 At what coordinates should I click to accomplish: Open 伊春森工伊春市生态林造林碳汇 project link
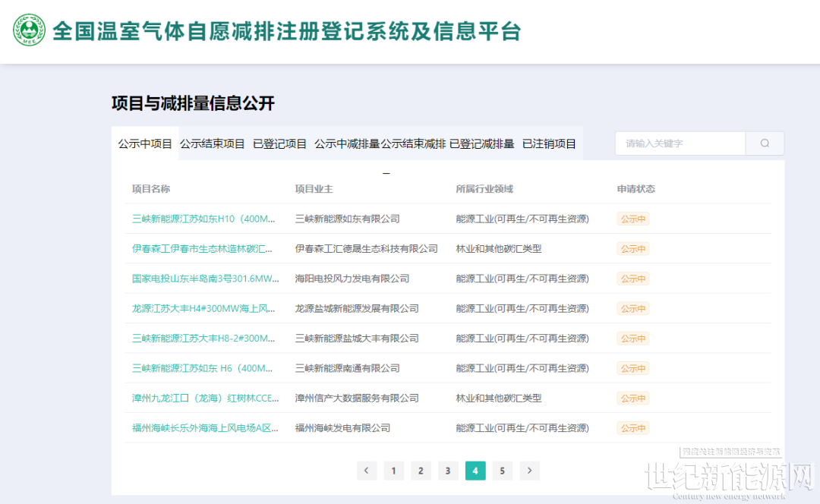tap(202, 249)
